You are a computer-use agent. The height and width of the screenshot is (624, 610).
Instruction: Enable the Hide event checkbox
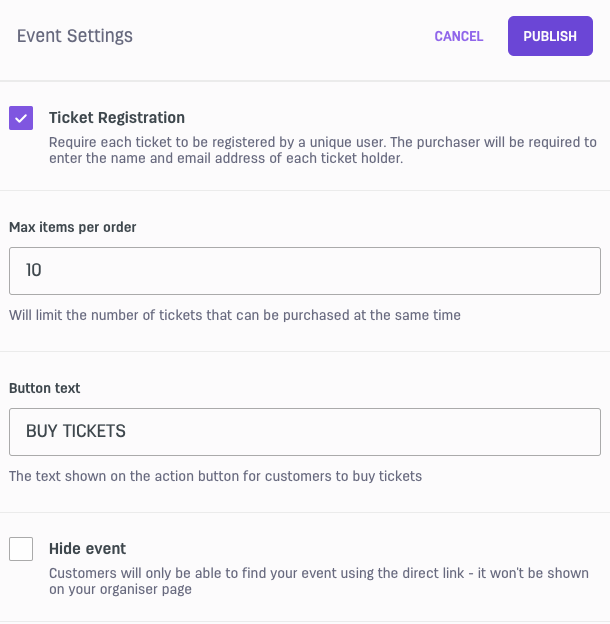pyautogui.click(x=21, y=549)
